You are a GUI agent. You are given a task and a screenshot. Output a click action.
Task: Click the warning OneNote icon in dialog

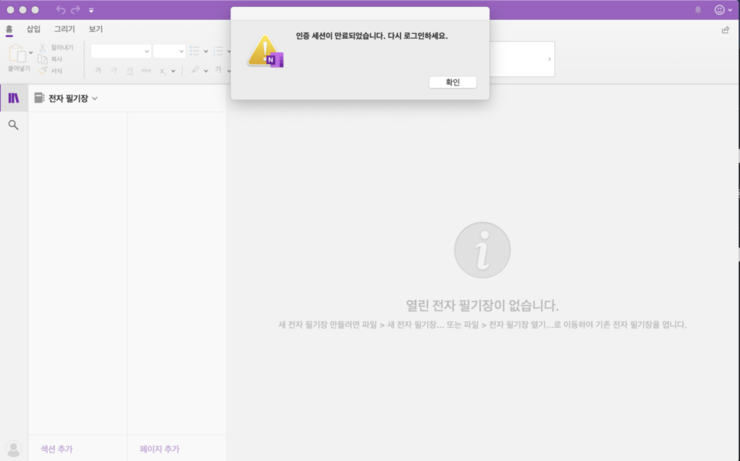265,51
